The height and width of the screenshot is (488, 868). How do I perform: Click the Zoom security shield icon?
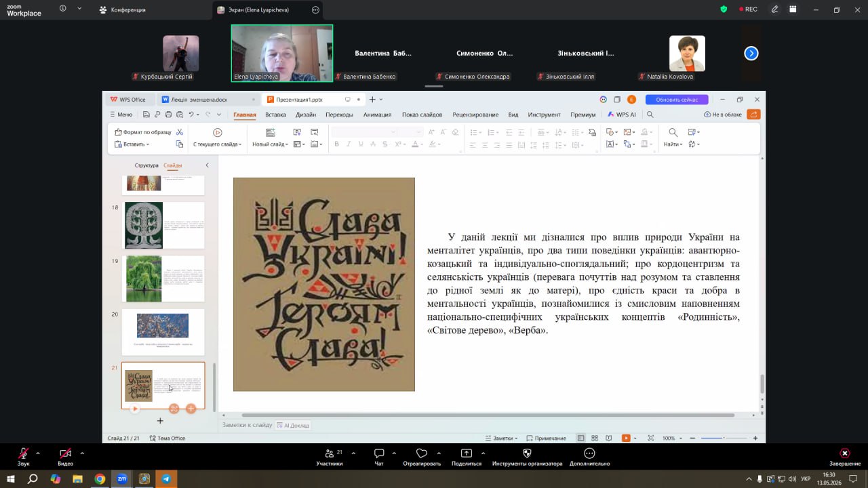pyautogui.click(x=724, y=9)
